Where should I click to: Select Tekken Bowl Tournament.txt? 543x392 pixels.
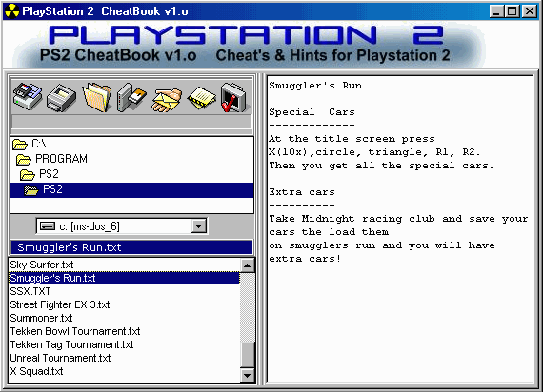(x=124, y=331)
